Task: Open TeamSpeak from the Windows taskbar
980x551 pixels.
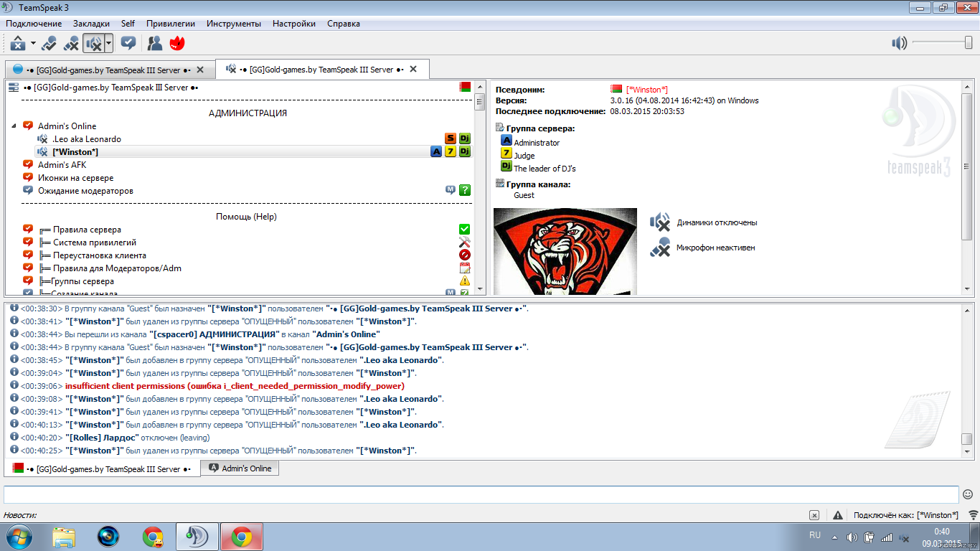Action: click(196, 537)
